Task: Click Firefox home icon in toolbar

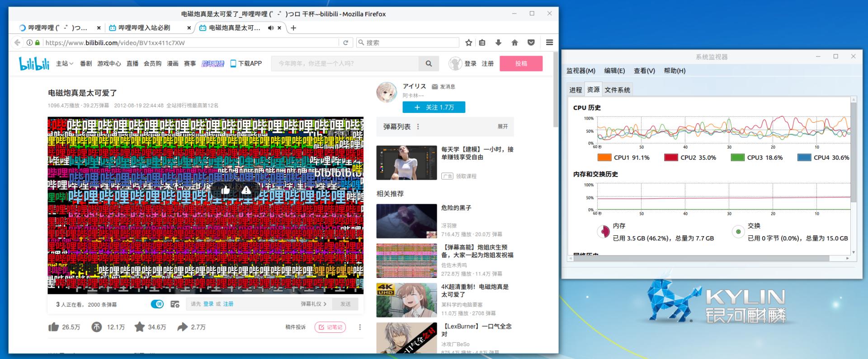Action: pos(514,42)
